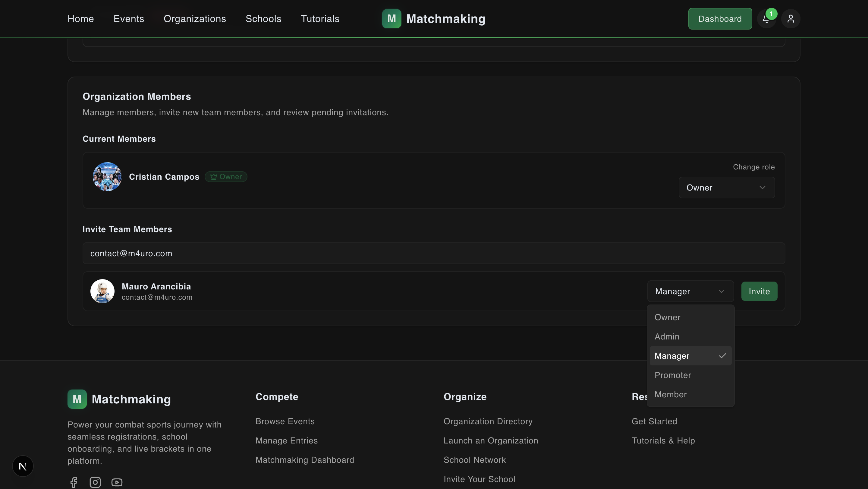The image size is (868, 489).
Task: Open Manage Entries footer link
Action: [286, 440]
